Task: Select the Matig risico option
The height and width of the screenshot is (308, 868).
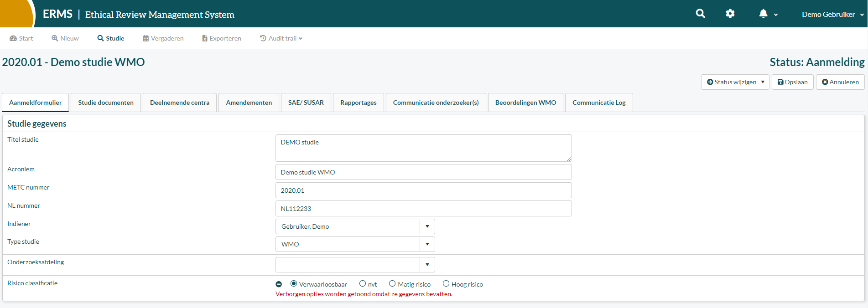Action: 392,284
